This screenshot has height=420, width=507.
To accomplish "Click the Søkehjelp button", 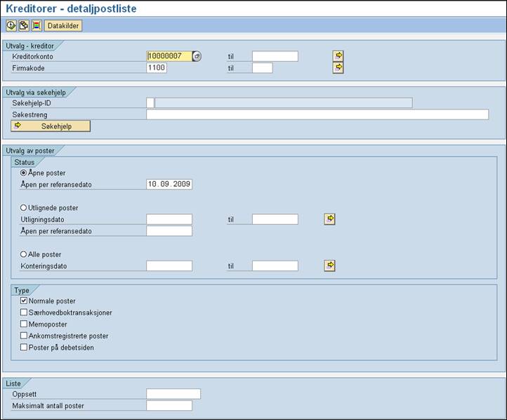I will click(x=51, y=126).
